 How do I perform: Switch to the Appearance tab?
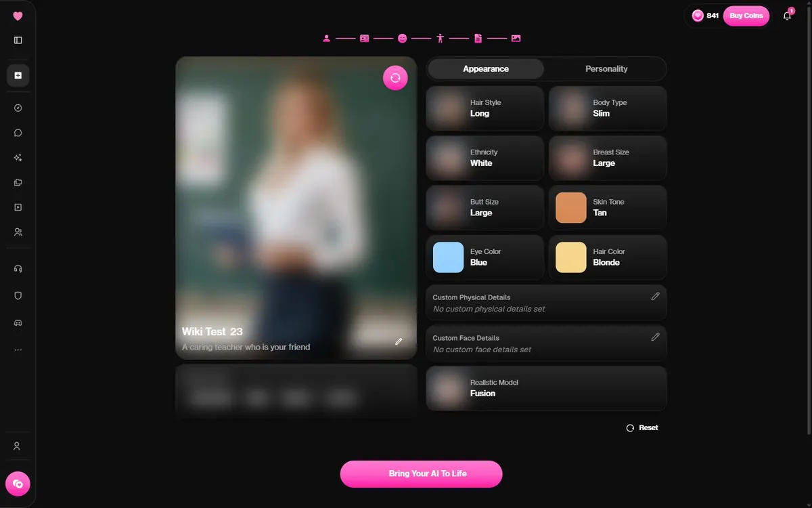486,68
